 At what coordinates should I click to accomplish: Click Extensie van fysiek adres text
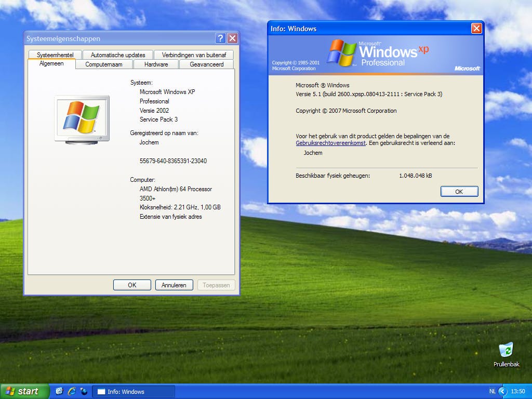click(170, 217)
